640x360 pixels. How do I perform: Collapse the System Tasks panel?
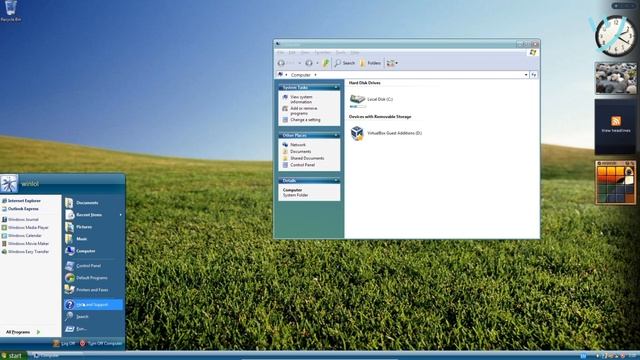(x=336, y=87)
